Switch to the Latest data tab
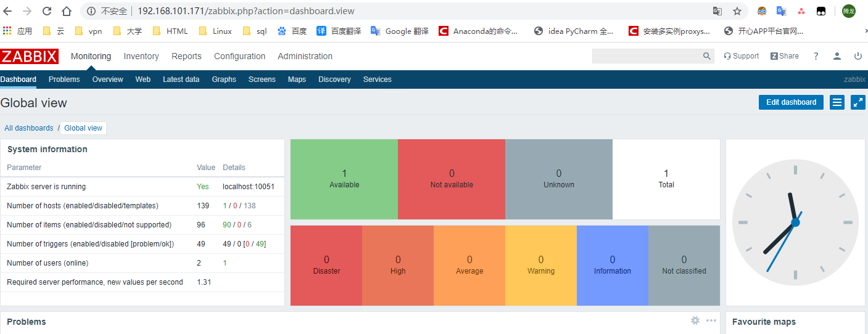Image resolution: width=868 pixels, height=334 pixels. click(x=181, y=79)
